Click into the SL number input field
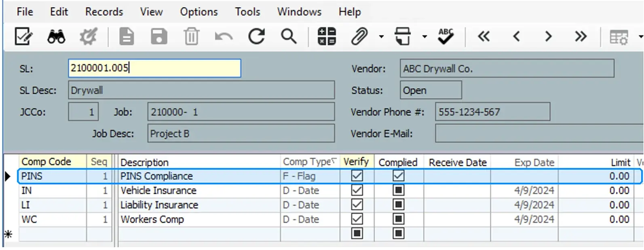Image resolution: width=644 pixels, height=250 pixels. coord(154,68)
